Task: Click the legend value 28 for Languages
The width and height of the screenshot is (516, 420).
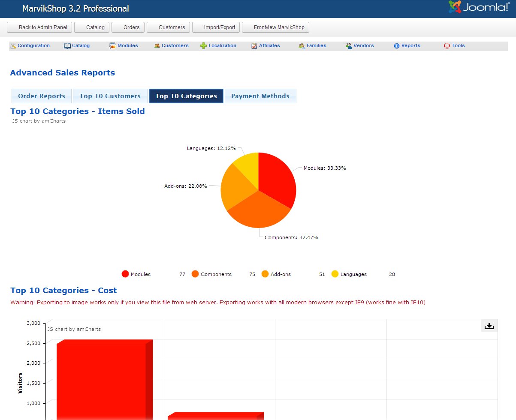Action: tap(392, 274)
